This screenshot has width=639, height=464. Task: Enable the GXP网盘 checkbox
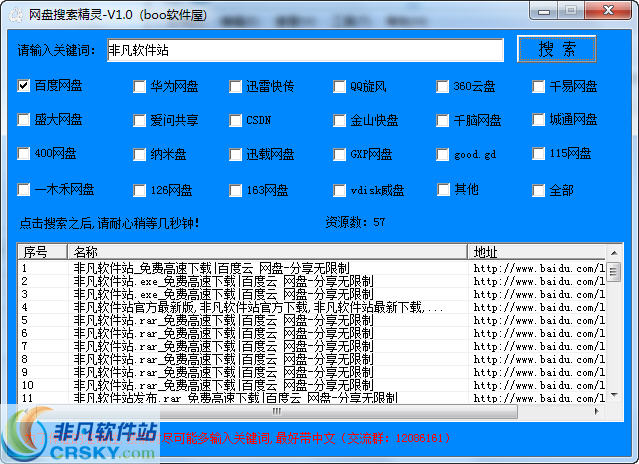tap(339, 154)
